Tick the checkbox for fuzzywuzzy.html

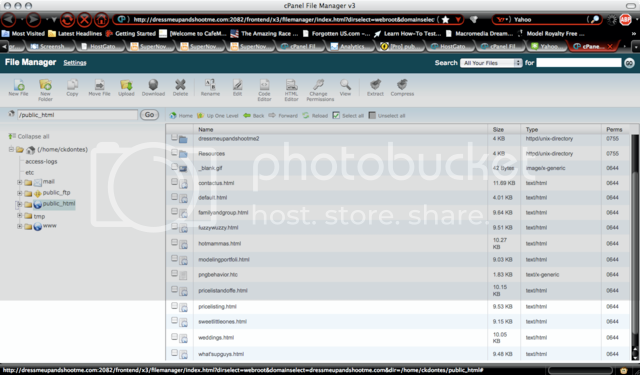point(174,226)
